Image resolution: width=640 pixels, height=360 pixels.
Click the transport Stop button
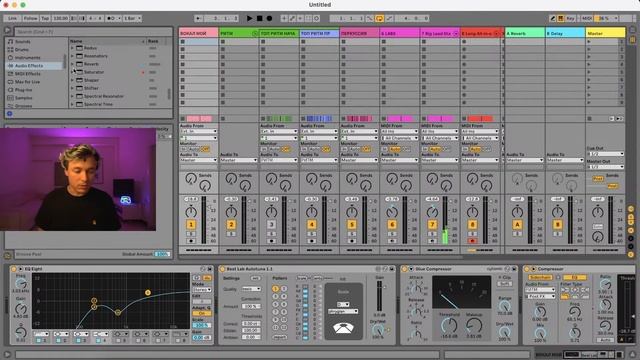[260, 18]
